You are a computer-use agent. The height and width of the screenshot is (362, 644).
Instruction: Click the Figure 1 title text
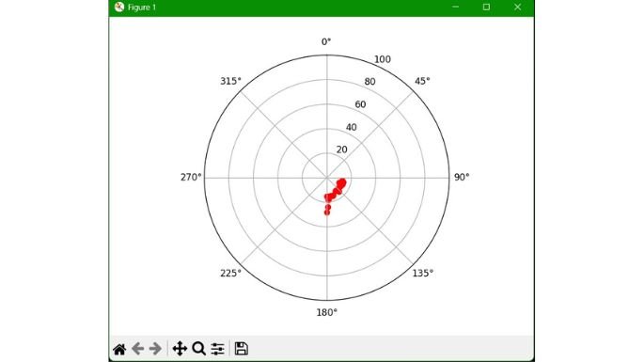click(142, 8)
